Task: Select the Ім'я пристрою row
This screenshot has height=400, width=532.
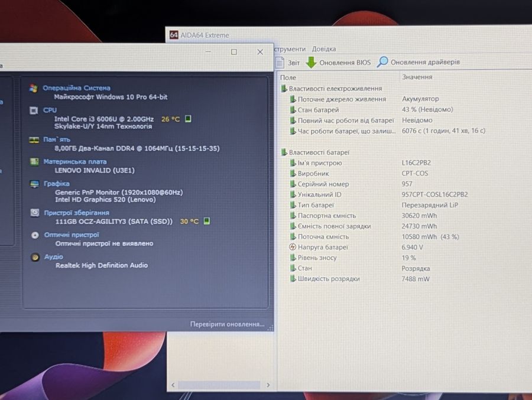Action: [x=359, y=163]
